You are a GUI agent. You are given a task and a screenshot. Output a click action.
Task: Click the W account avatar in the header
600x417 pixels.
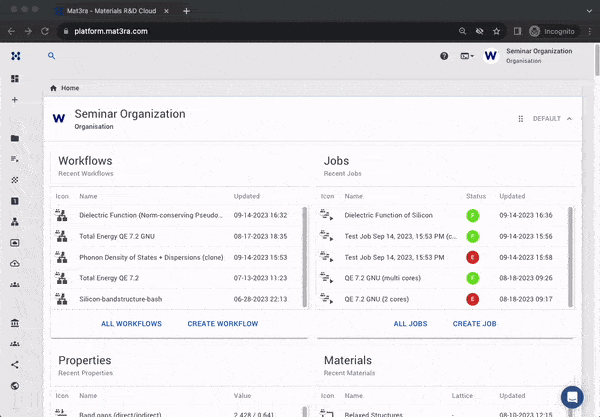(491, 56)
